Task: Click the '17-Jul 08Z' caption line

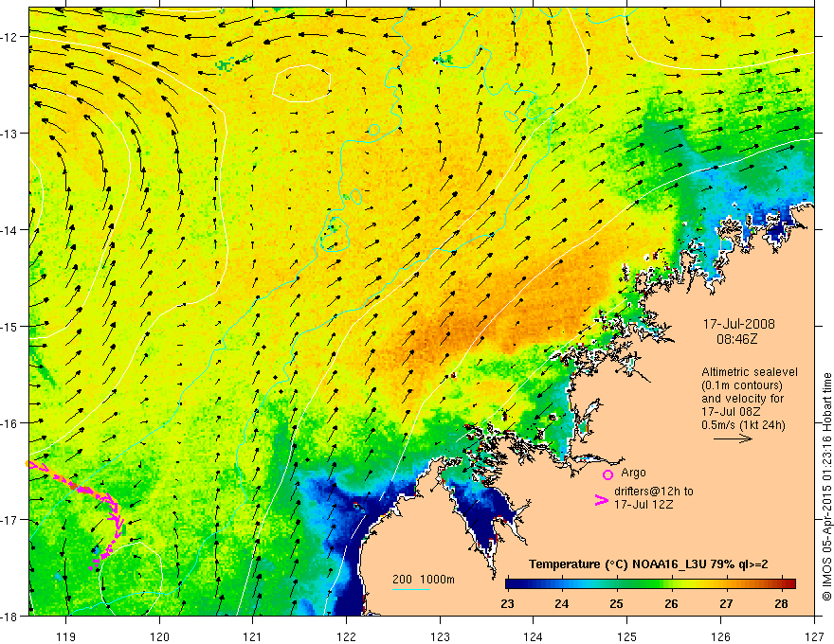Action: [731, 411]
